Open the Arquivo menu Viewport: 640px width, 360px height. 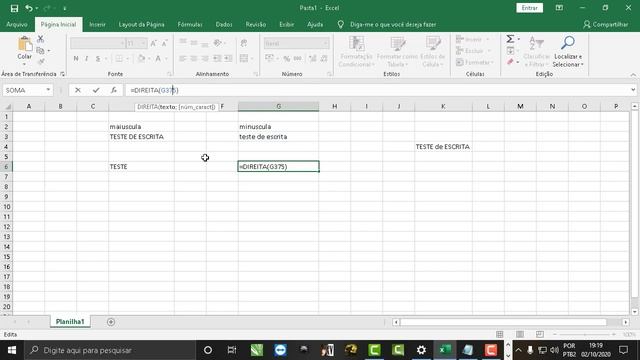(17, 24)
